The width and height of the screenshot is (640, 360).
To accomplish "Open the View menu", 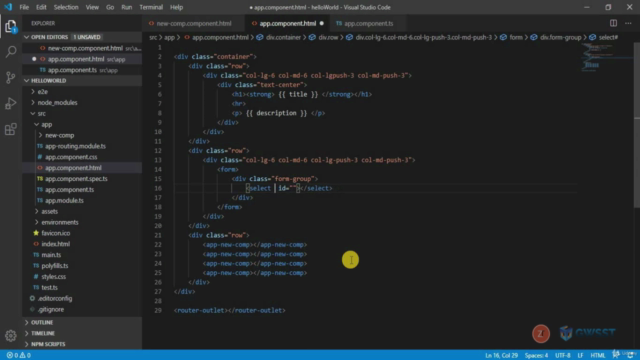I will [x=92, y=7].
